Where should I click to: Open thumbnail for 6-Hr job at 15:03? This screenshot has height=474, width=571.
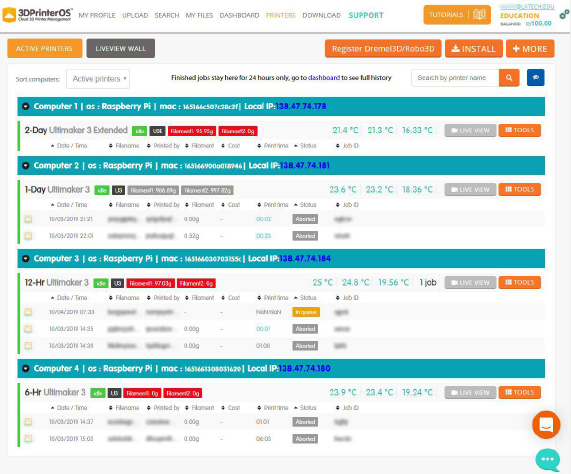point(28,439)
